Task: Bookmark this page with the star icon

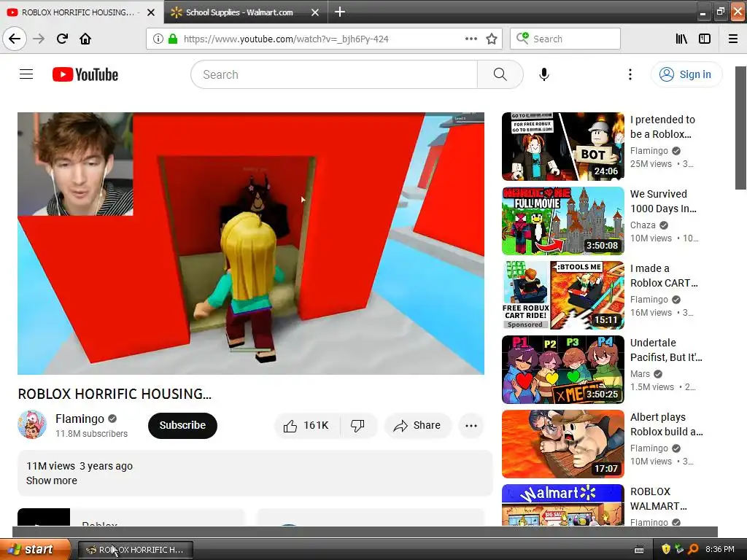Action: tap(492, 39)
